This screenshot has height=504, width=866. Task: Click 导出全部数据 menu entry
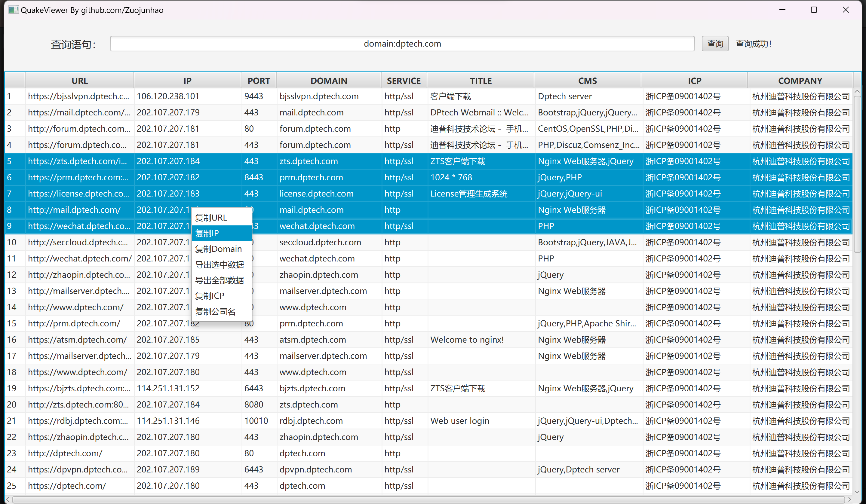click(220, 280)
